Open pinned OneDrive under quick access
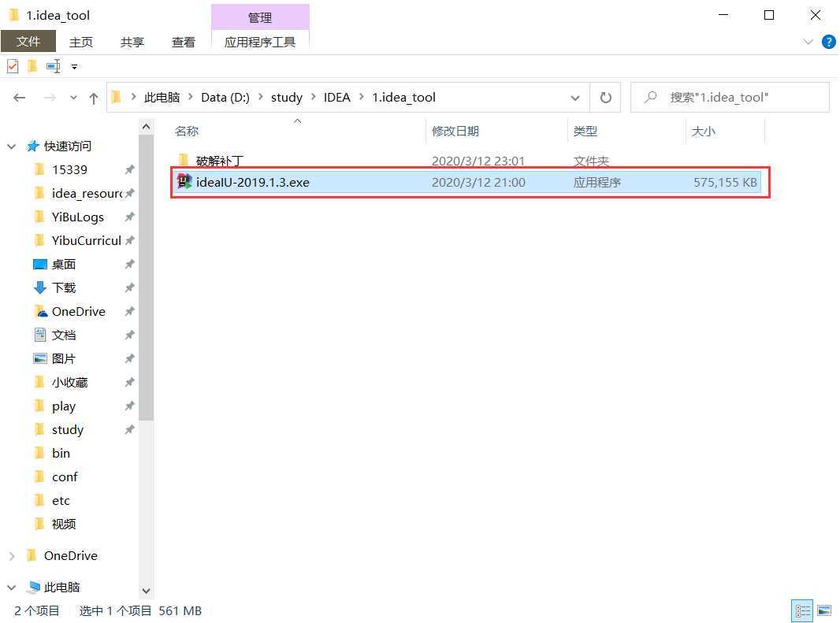Viewport: 840px width, 623px height. coord(78,311)
